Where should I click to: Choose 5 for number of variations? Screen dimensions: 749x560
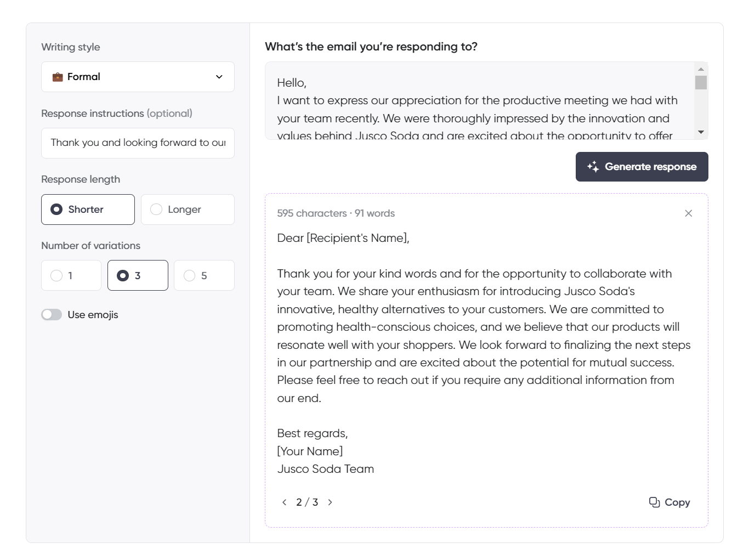(x=204, y=275)
